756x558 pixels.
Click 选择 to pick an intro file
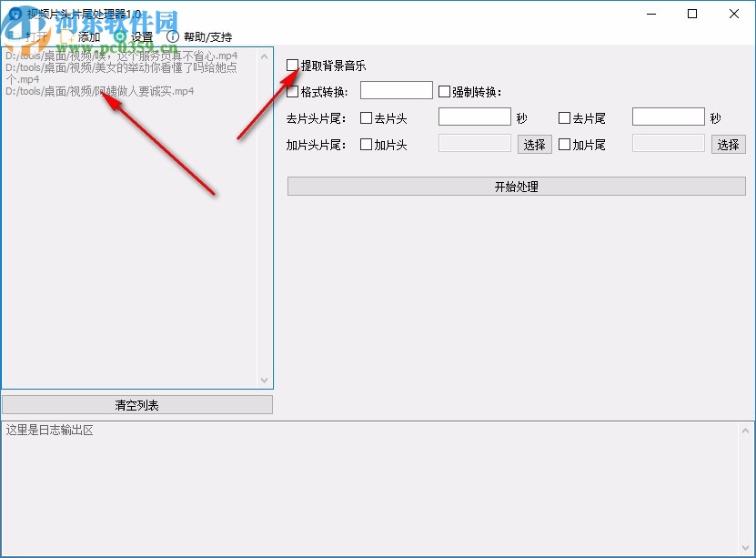click(x=534, y=144)
